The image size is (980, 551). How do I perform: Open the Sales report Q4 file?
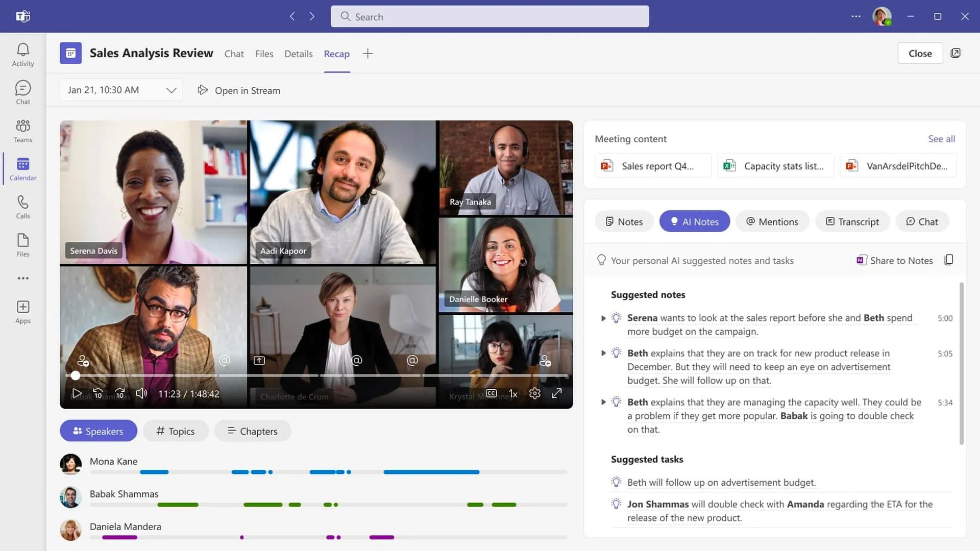(653, 165)
